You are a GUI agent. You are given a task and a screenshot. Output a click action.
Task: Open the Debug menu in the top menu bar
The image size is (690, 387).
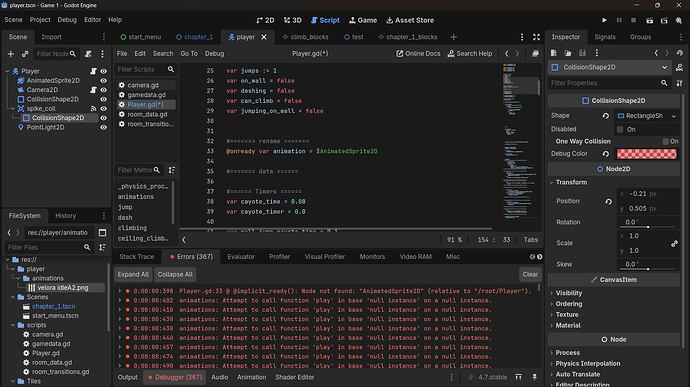67,20
